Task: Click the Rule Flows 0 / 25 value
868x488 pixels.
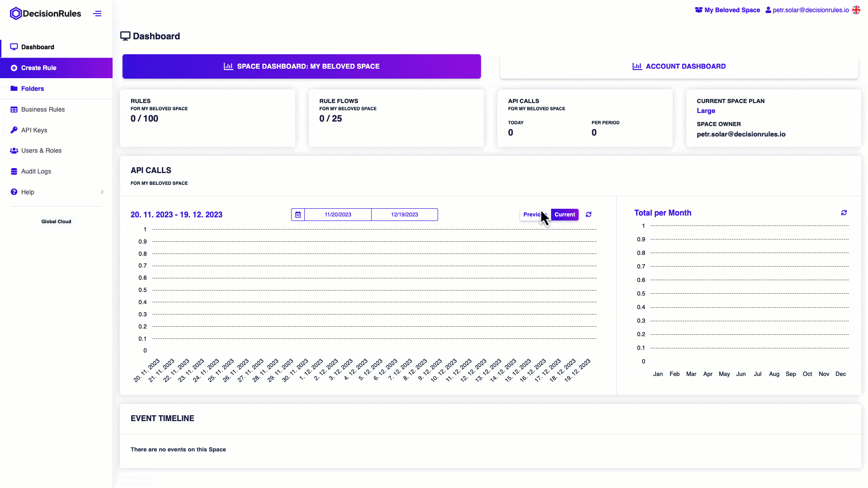Action: point(330,118)
